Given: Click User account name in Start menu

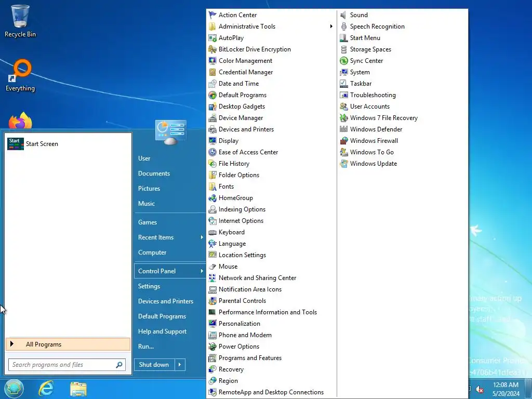Looking at the screenshot, I should click(x=144, y=158).
